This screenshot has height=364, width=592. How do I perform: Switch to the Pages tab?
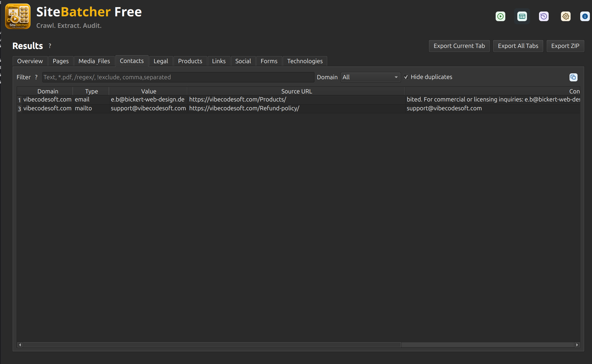(x=61, y=61)
